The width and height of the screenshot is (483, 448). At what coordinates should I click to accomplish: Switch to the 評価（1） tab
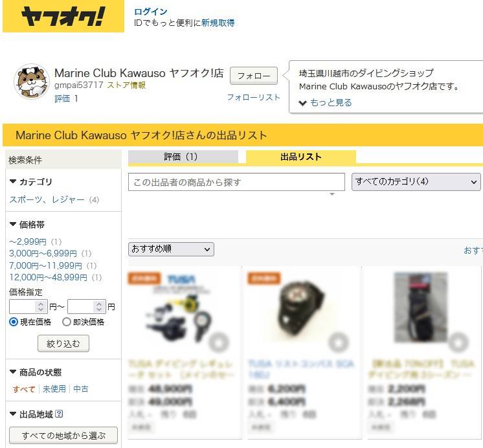click(x=183, y=157)
